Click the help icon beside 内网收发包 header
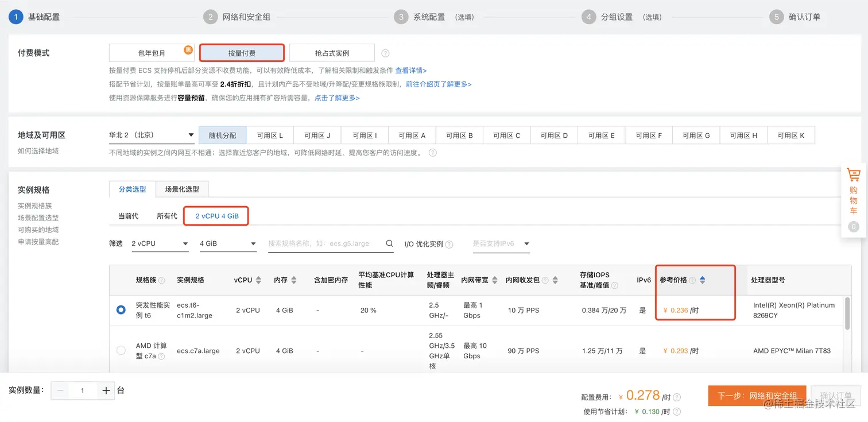Image resolution: width=868 pixels, height=422 pixels. (x=545, y=281)
